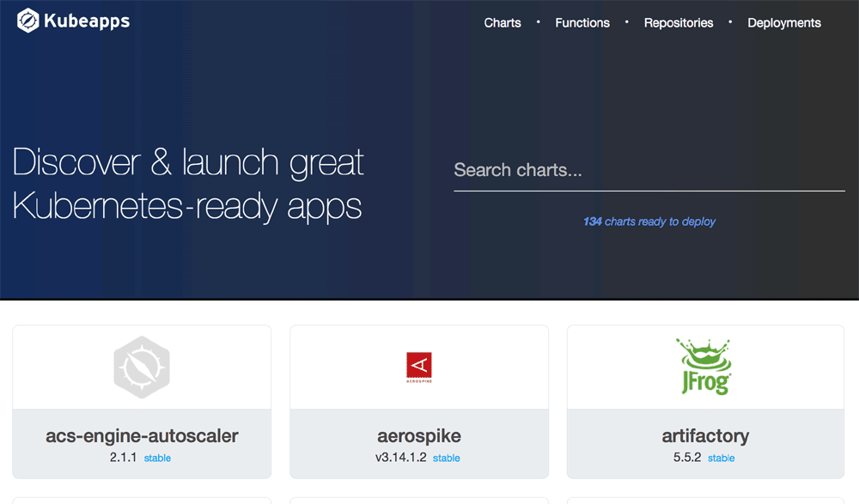The width and height of the screenshot is (859, 504).
Task: Click 'Discover & launch great' headline
Action: [x=188, y=162]
